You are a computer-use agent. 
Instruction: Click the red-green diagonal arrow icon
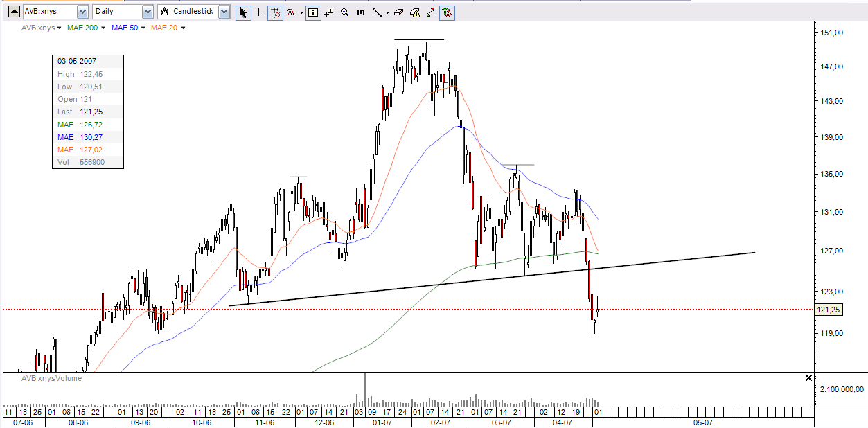pyautogui.click(x=430, y=12)
